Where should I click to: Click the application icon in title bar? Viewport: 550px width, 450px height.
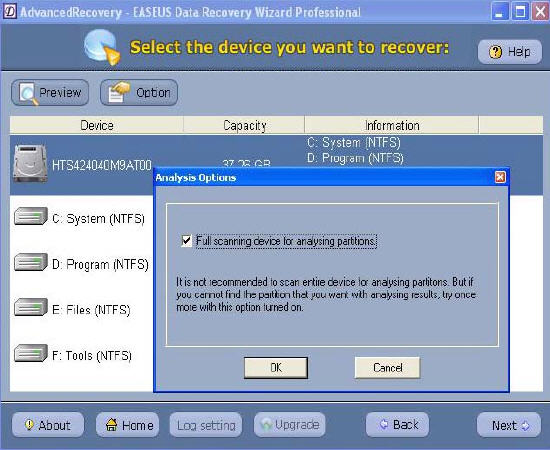(9, 12)
